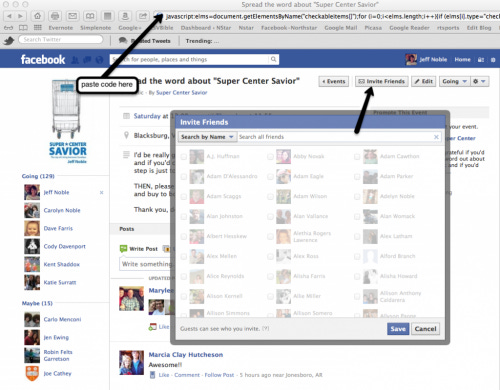The width and height of the screenshot is (500, 390).
Task: Open Google Reader bookmark
Action: click(409, 28)
